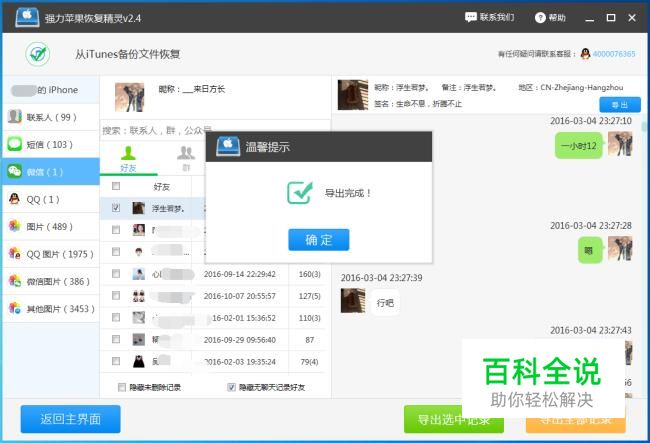Click the 来日方长 profile avatar
The width and height of the screenshot is (650, 443).
pyautogui.click(x=130, y=97)
